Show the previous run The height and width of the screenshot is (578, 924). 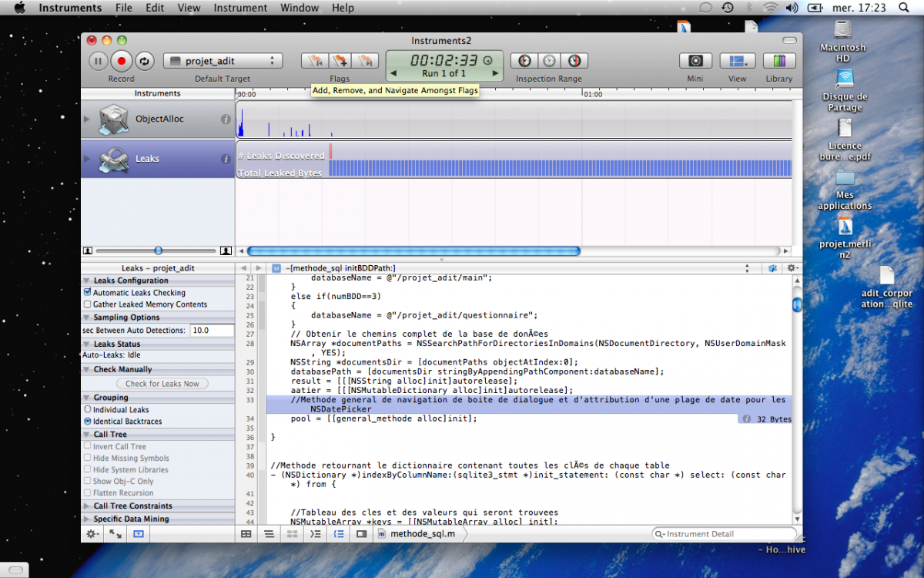click(x=393, y=74)
